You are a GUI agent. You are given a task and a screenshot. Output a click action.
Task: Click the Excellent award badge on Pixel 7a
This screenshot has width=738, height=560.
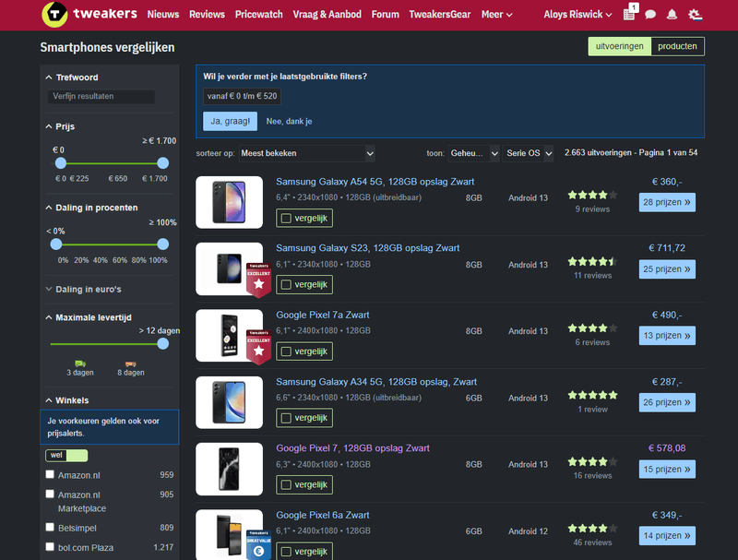pyautogui.click(x=258, y=346)
